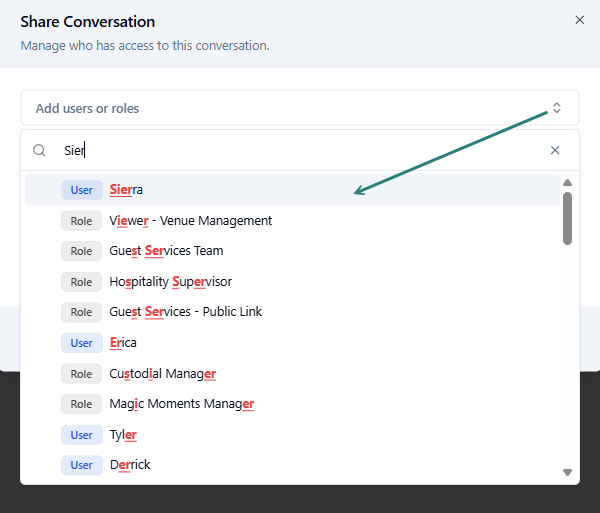
Task: Select user Tyler from results
Action: [x=123, y=435]
